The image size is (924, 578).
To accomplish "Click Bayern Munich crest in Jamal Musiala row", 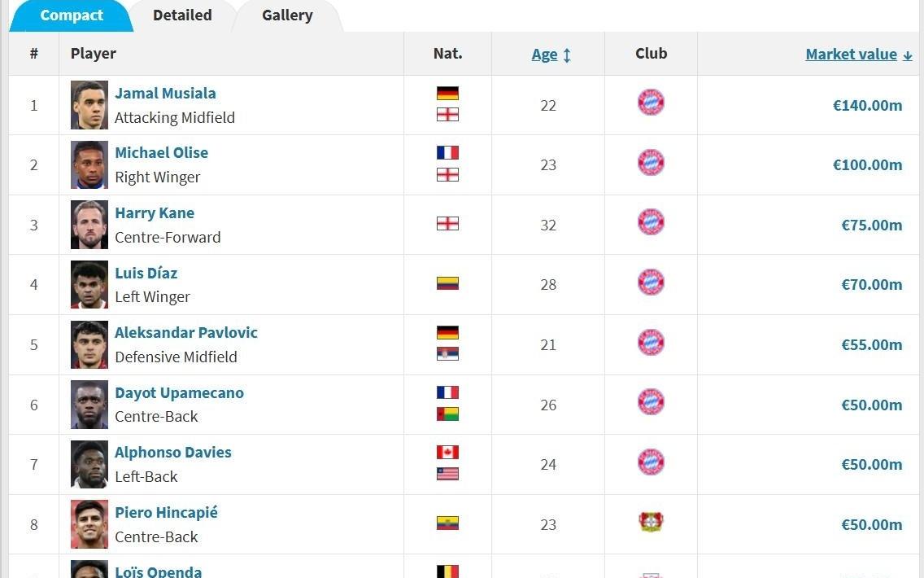I will (651, 103).
